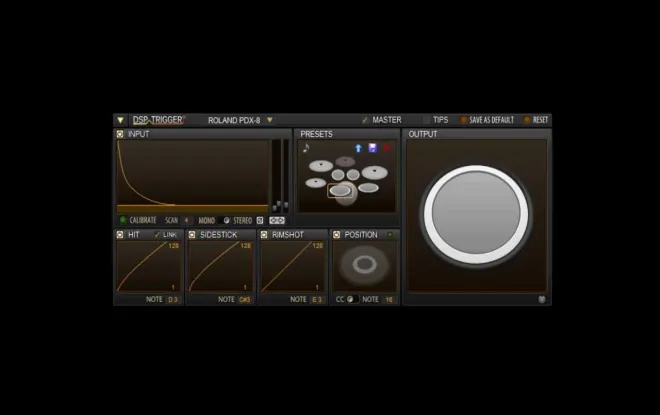Change the RIMSHOT note value E3

[x=317, y=300]
